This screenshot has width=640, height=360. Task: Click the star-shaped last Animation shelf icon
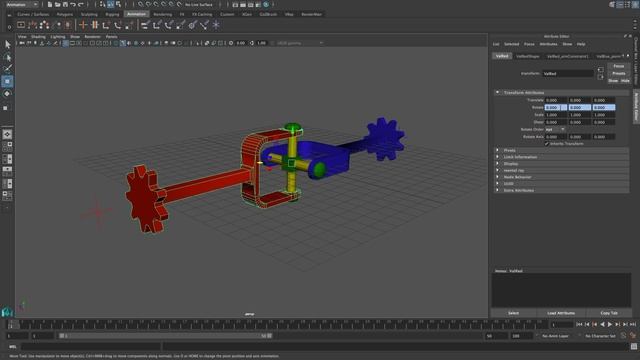[216, 25]
